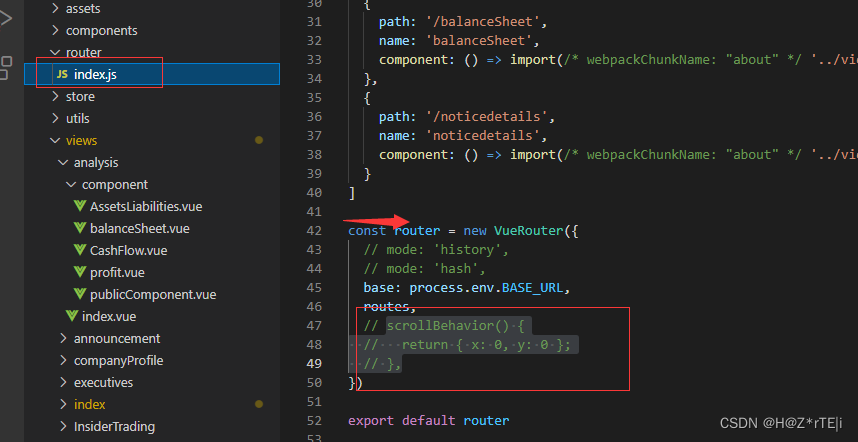The width and height of the screenshot is (858, 442).
Task: Click modified dot beside views folder
Action: pyautogui.click(x=259, y=140)
